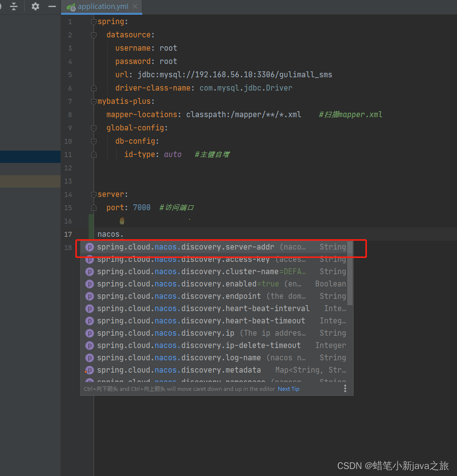Click fold end marker at port line
Screen dimensions: 457x476
coord(94,208)
